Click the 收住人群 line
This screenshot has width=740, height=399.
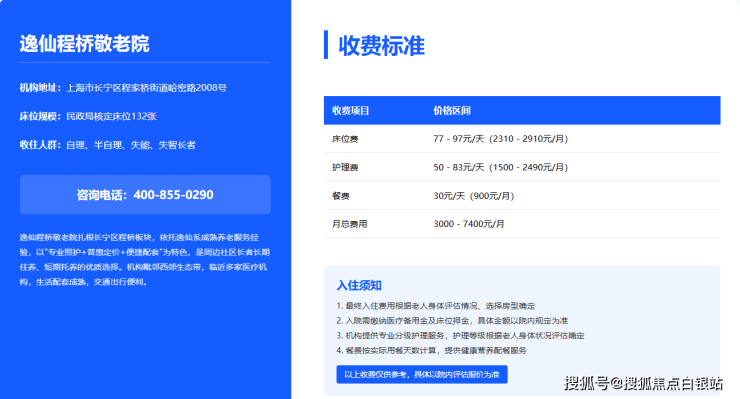[x=108, y=145]
